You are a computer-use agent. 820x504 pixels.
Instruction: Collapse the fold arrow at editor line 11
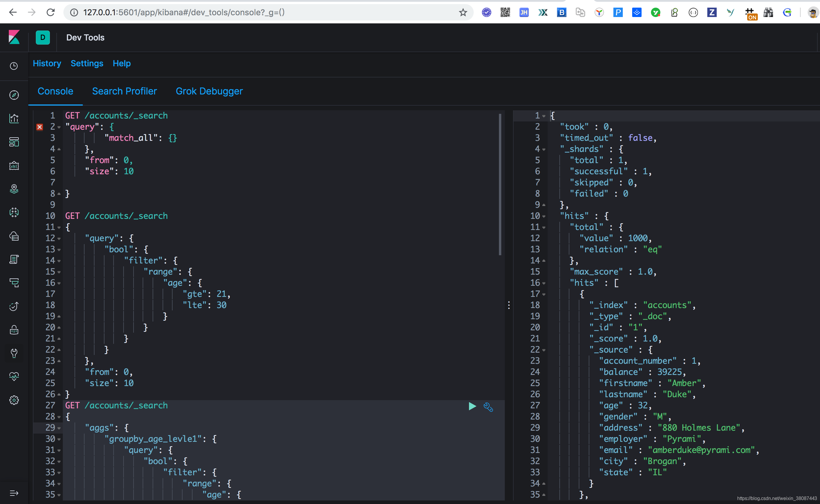[59, 227]
